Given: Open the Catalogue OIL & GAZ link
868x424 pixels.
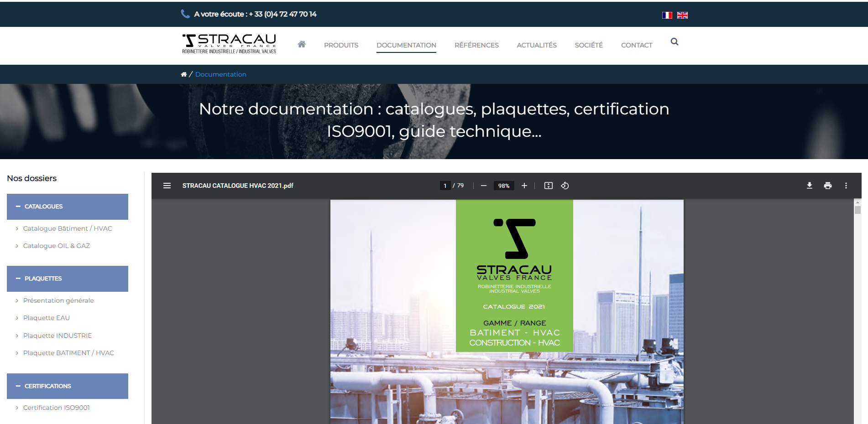Looking at the screenshot, I should tap(57, 246).
